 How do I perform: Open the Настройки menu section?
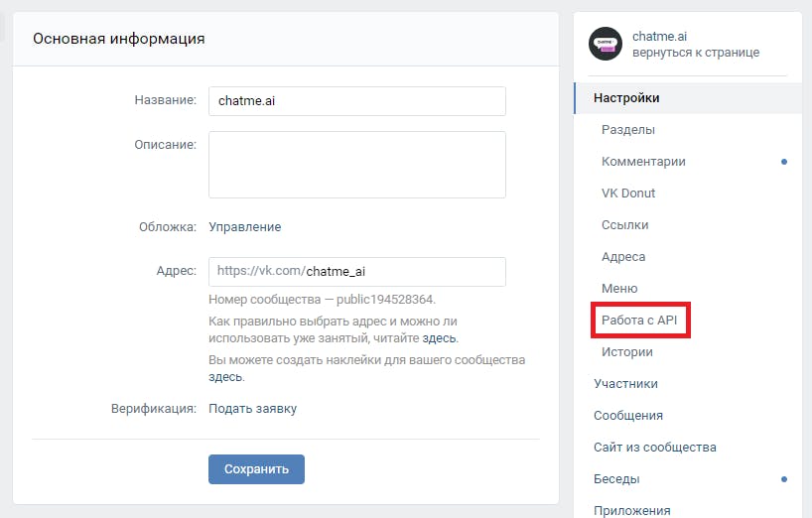[x=688, y=98]
